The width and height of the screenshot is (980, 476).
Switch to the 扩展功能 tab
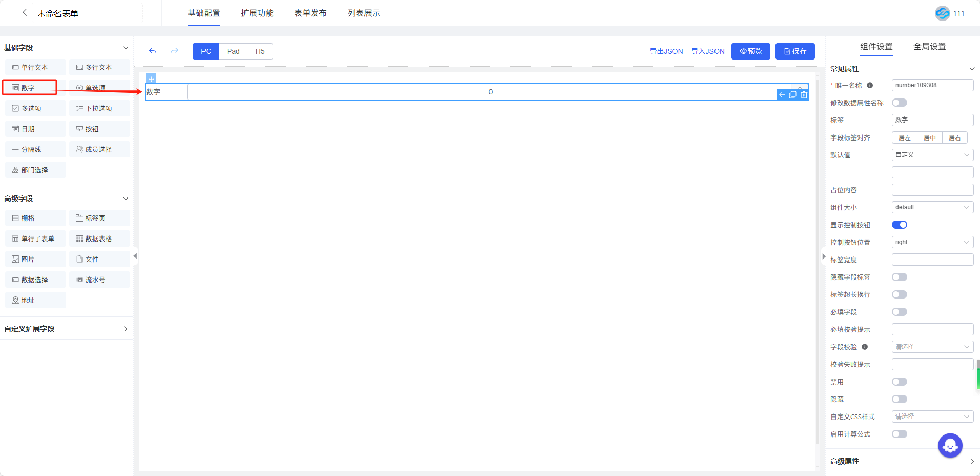[x=257, y=13]
